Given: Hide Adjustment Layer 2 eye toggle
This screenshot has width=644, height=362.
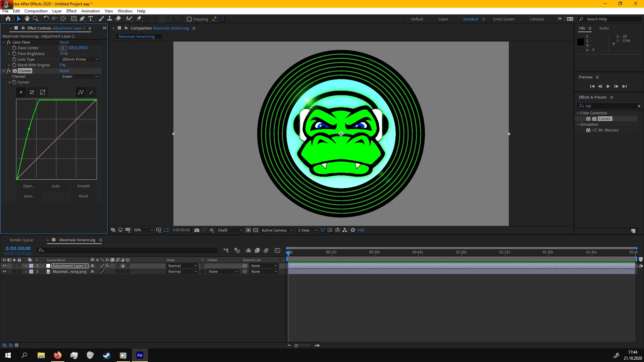Looking at the screenshot, I should 4,266.
